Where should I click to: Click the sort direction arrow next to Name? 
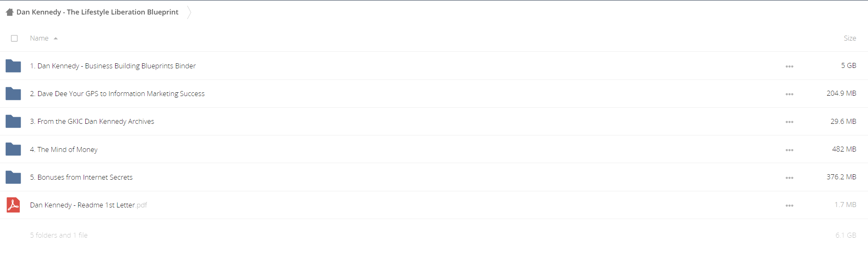[x=55, y=39]
